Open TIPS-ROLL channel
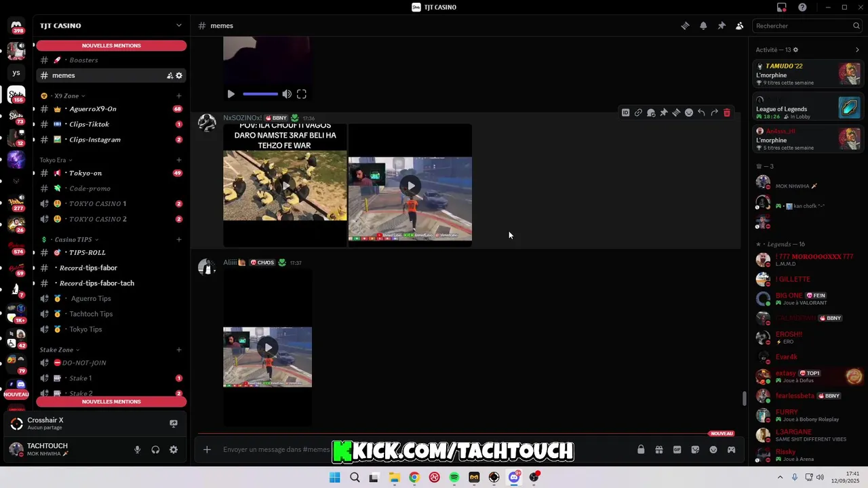This screenshot has height=488, width=868. 111,252
